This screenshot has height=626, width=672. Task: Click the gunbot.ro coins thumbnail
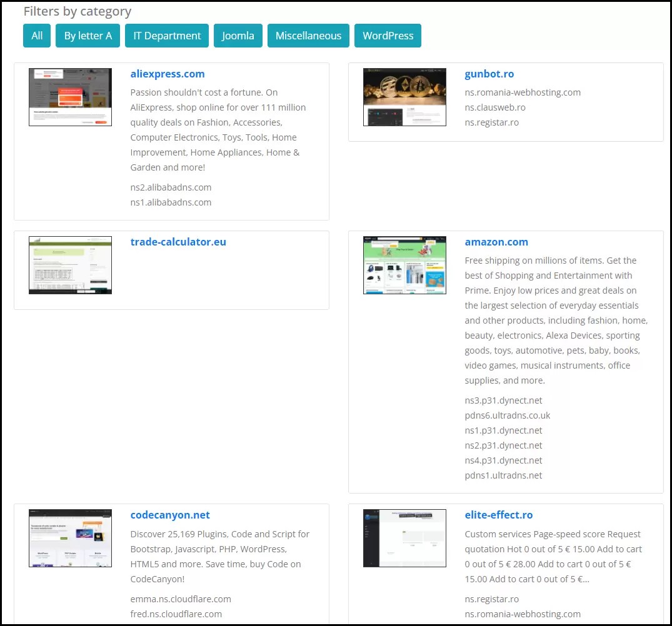pyautogui.click(x=404, y=97)
